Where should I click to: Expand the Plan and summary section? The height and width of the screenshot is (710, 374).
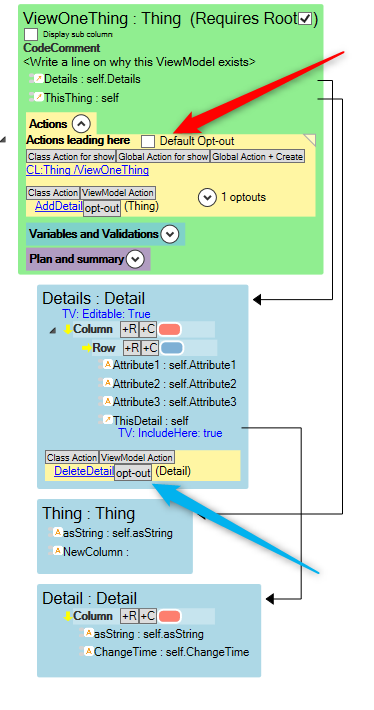[135, 259]
